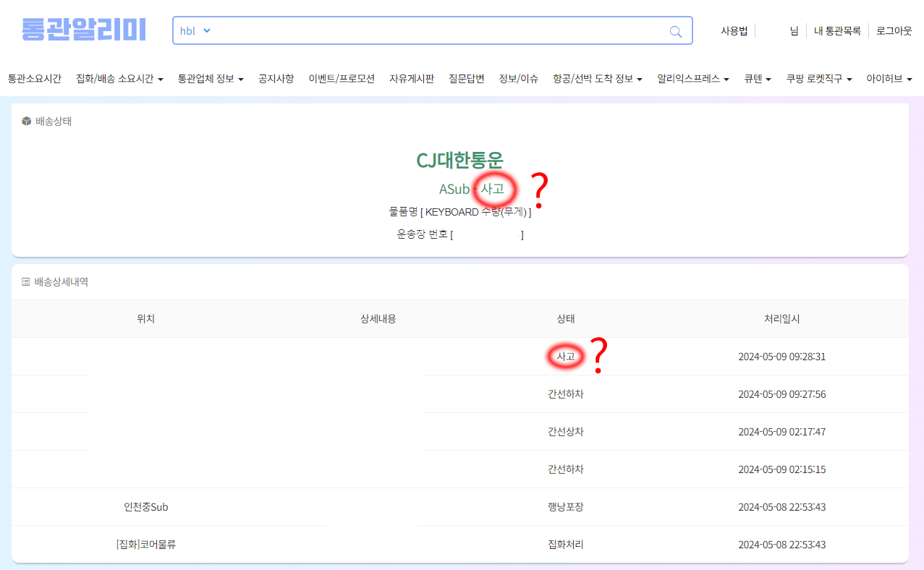Click the 운송장 번호 line

pyautogui.click(x=459, y=234)
